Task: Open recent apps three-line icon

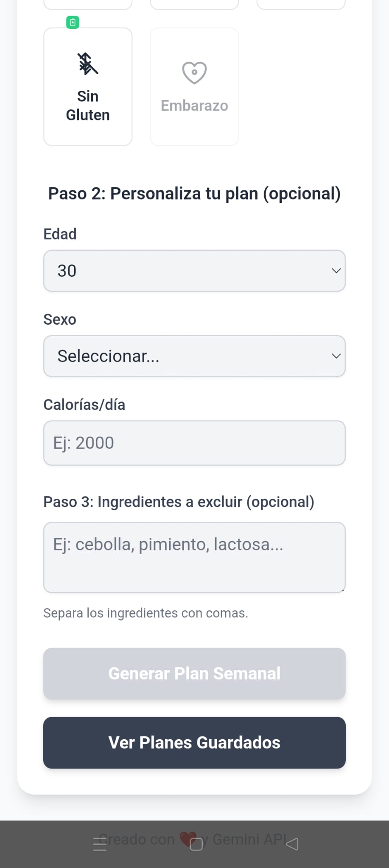Action: [x=100, y=844]
